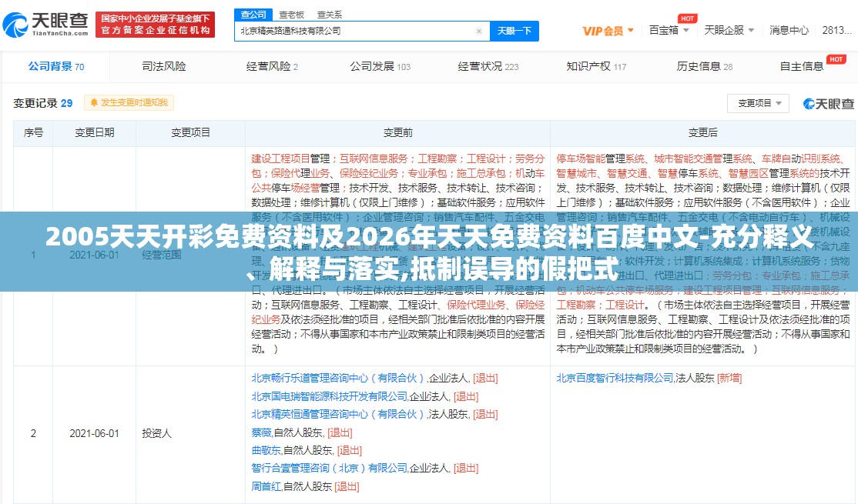Screen dimensions: 858x504
Task: Switch to the 查关系 search tab
Action: (330, 15)
